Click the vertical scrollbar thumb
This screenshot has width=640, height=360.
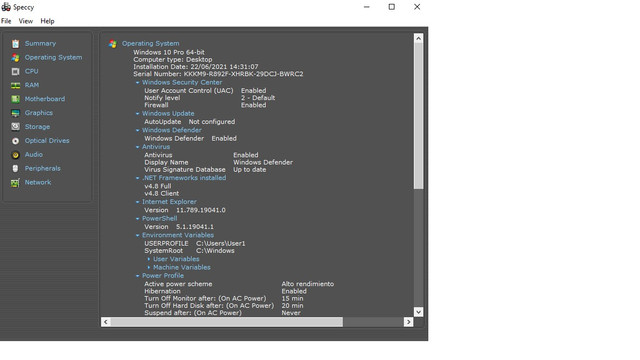(x=418, y=116)
